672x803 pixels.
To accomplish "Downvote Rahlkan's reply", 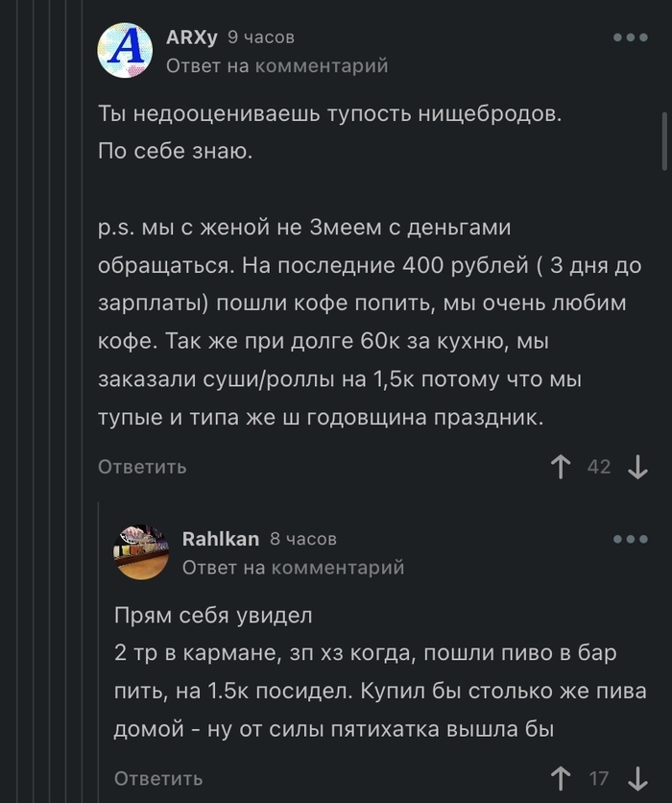I will [637, 778].
